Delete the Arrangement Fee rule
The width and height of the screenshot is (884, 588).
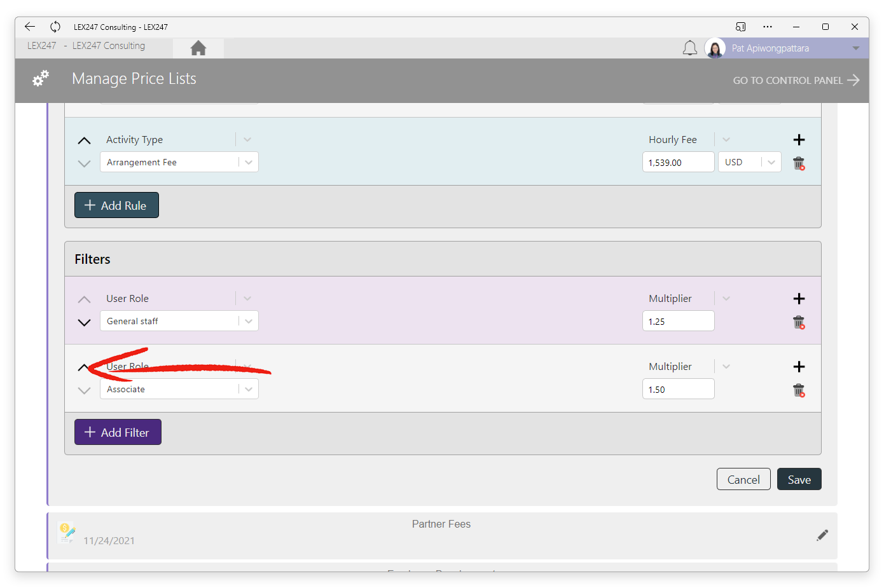799,163
